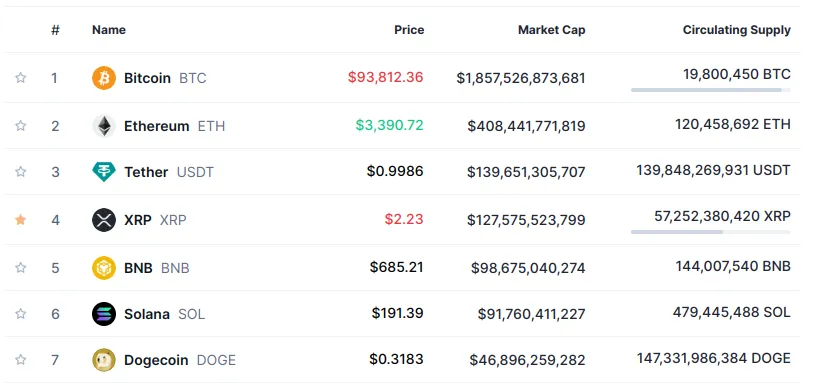Sort by rank number column header

[55, 30]
